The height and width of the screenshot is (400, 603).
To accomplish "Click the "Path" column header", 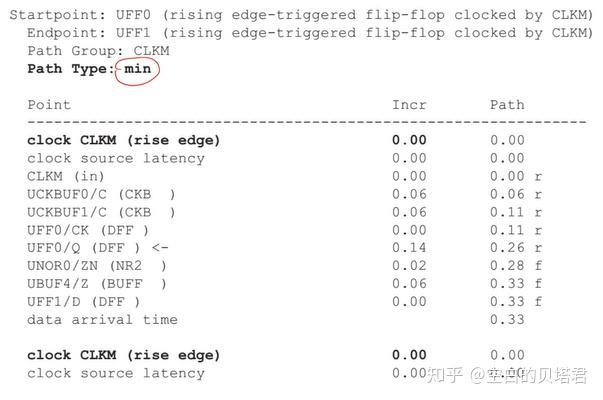I will point(506,105).
